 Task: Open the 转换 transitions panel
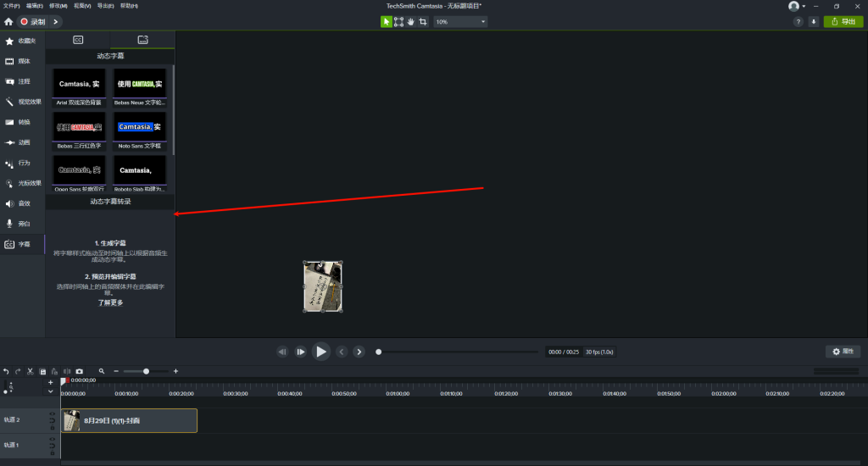[x=23, y=122]
